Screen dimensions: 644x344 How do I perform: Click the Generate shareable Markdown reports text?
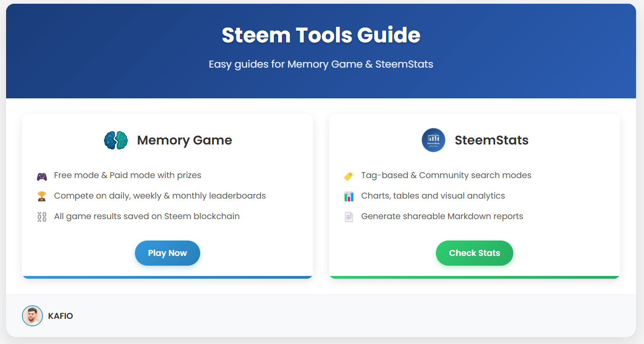442,216
